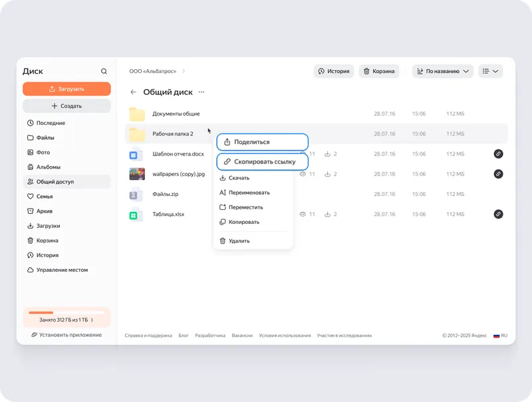
Task: Open Управление местом in the sidebar
Action: point(67,270)
